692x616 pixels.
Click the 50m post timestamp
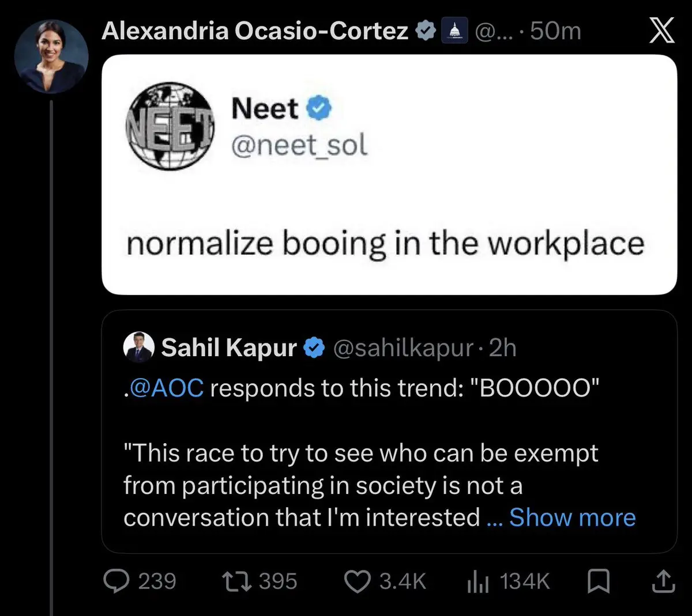tap(555, 31)
